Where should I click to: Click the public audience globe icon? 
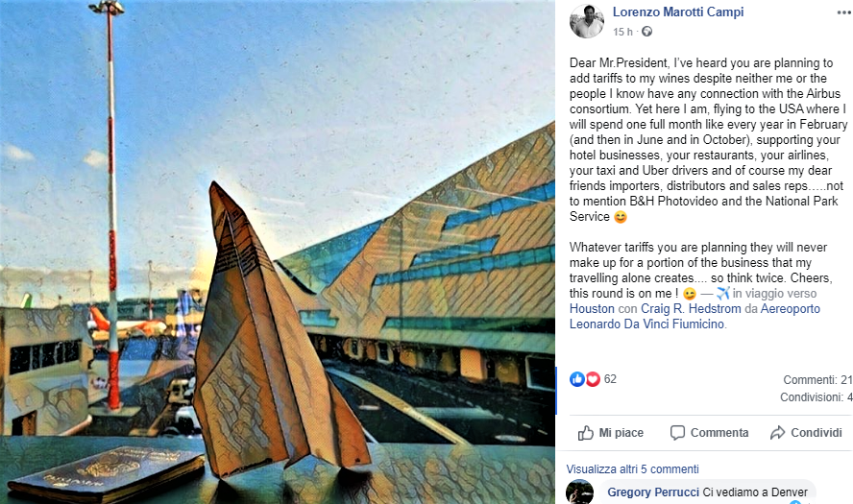tap(646, 32)
